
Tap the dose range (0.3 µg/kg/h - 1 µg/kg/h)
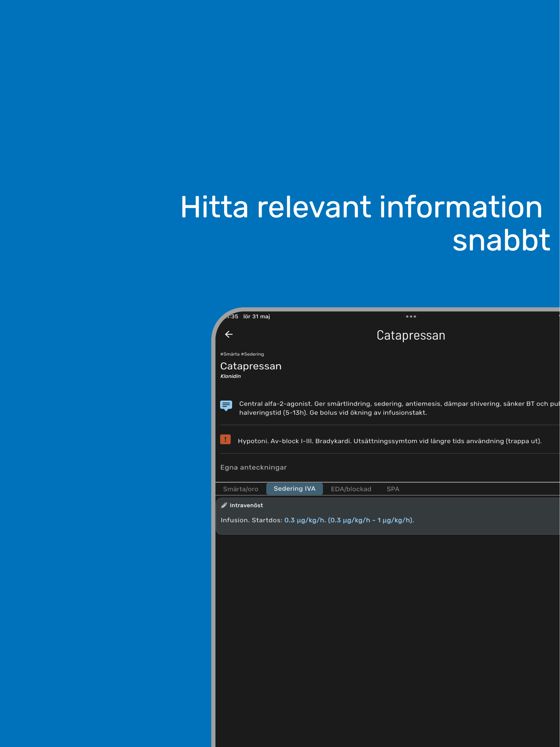pos(371,520)
